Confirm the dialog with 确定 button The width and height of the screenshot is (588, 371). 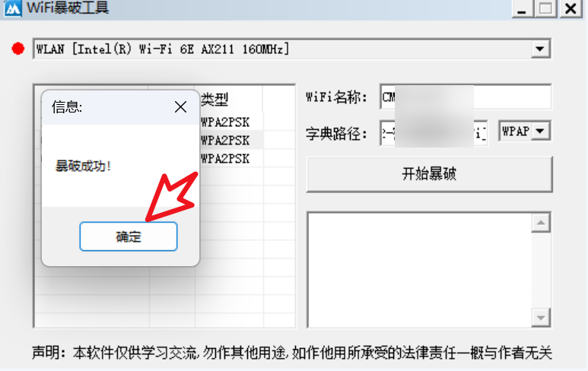coord(129,236)
